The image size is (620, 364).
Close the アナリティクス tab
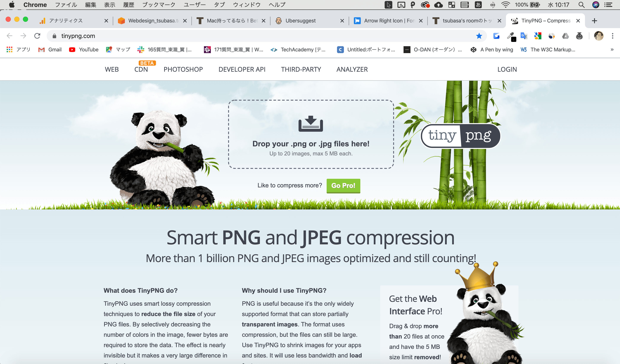click(106, 21)
